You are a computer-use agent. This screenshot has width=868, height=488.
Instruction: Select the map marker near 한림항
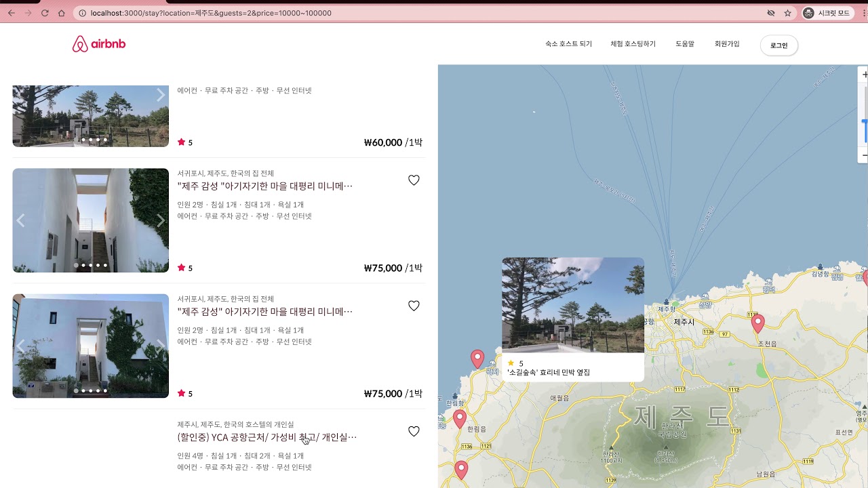coord(460,420)
